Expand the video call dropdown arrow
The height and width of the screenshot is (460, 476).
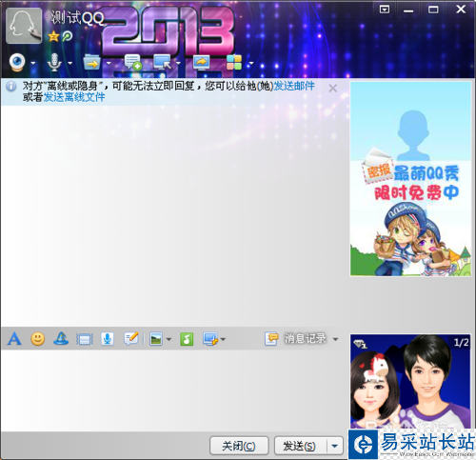click(x=33, y=63)
